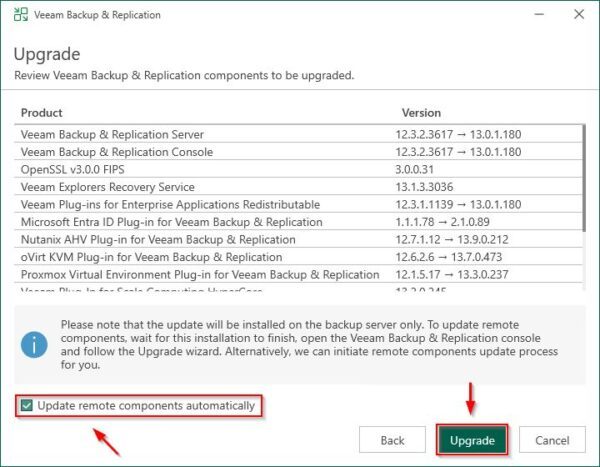Viewport: 600px width, 467px height.
Task: Click the Version column header
Action: (421, 113)
